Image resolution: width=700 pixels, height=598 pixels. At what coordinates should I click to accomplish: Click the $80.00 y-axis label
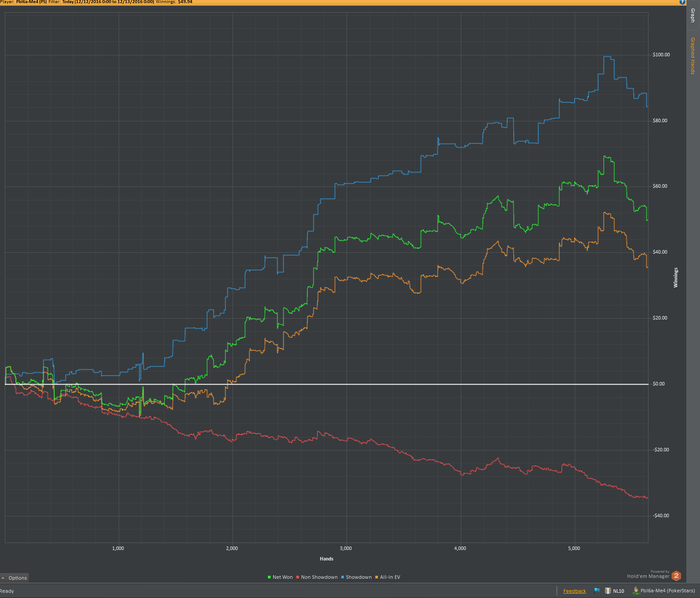(x=660, y=120)
